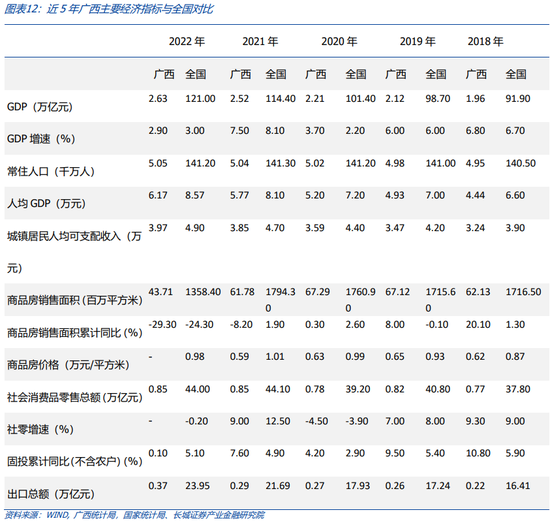Click the export value '23.95'

[x=197, y=486]
